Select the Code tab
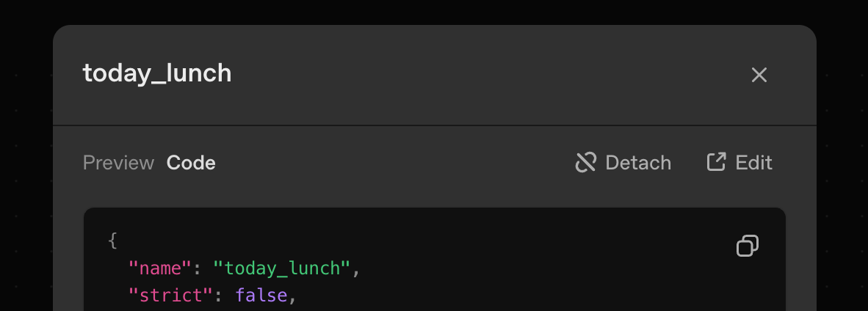The image size is (868, 311). pyautogui.click(x=191, y=163)
